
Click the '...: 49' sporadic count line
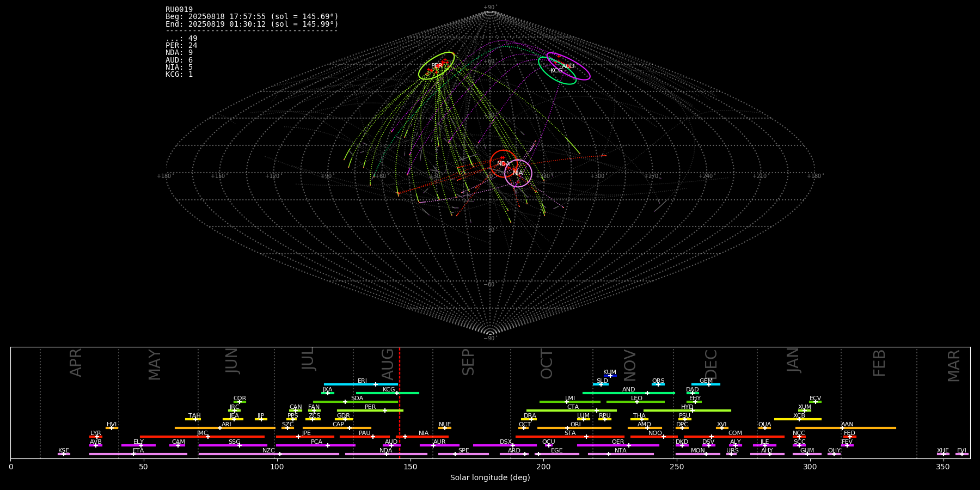[x=181, y=38]
